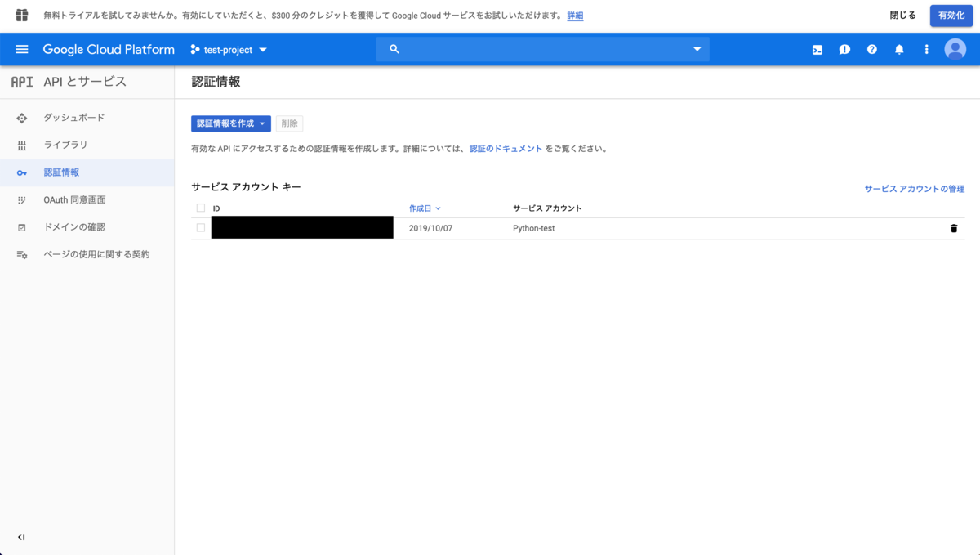980x555 pixels.
Task: Open the Help menu icon
Action: point(871,49)
